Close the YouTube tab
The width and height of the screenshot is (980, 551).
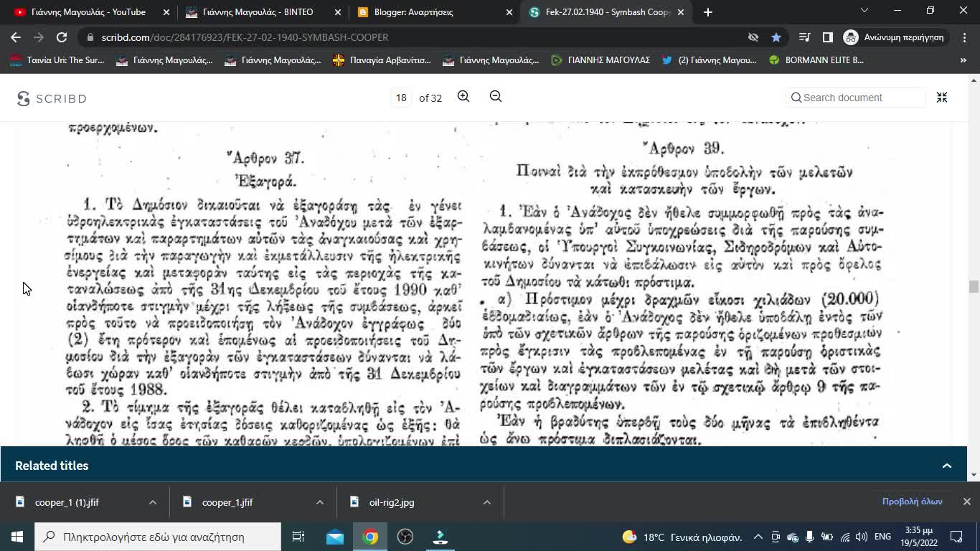(166, 12)
